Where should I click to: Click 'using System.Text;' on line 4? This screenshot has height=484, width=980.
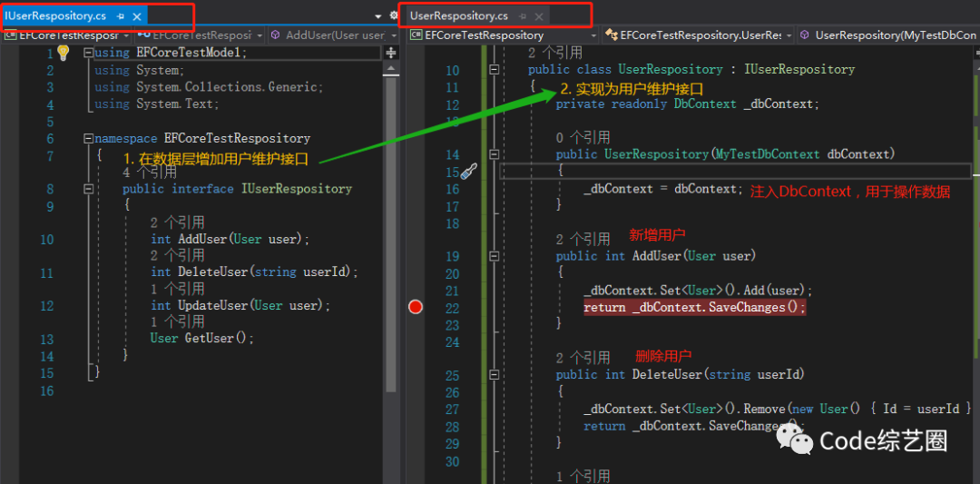tap(157, 104)
